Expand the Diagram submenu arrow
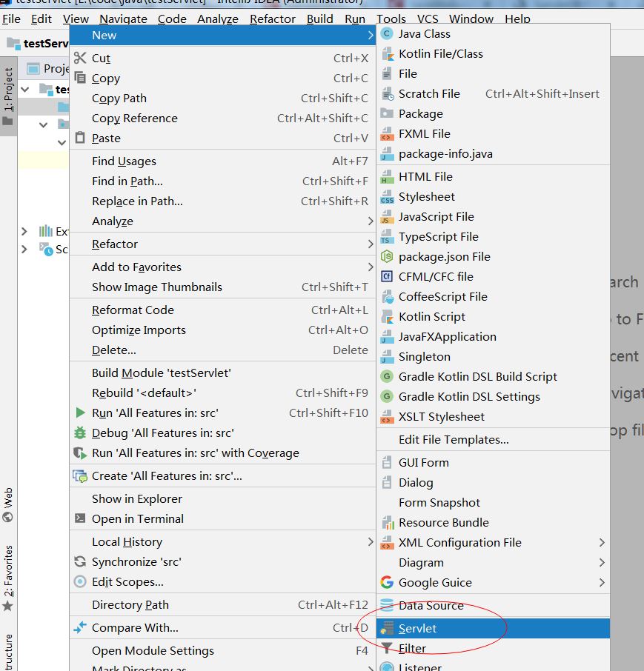644x671 pixels. pos(602,562)
